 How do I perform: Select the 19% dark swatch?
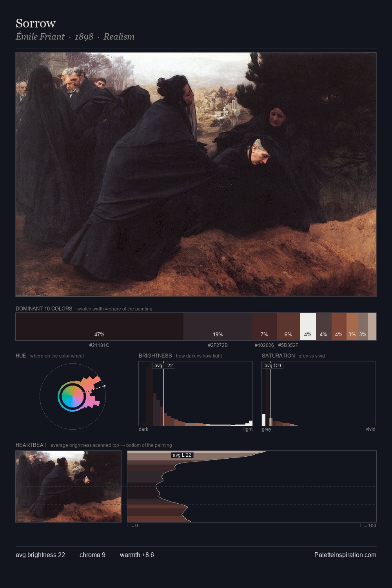[x=218, y=326]
